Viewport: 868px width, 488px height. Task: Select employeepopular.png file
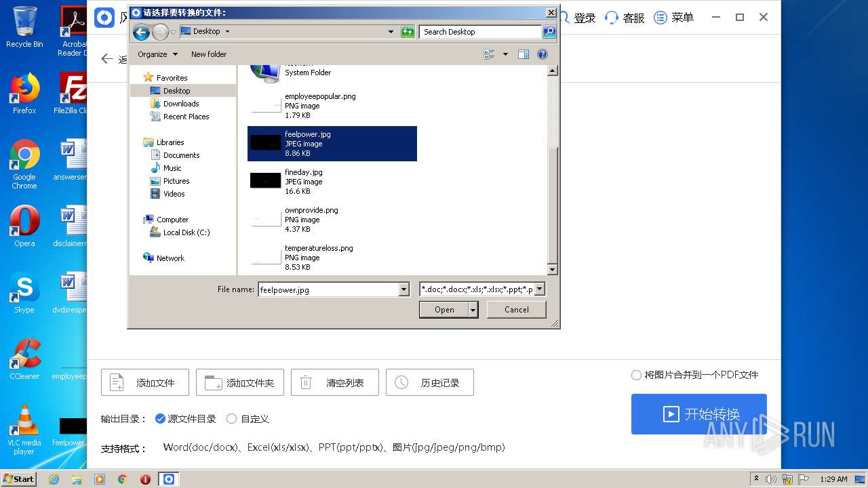point(332,106)
